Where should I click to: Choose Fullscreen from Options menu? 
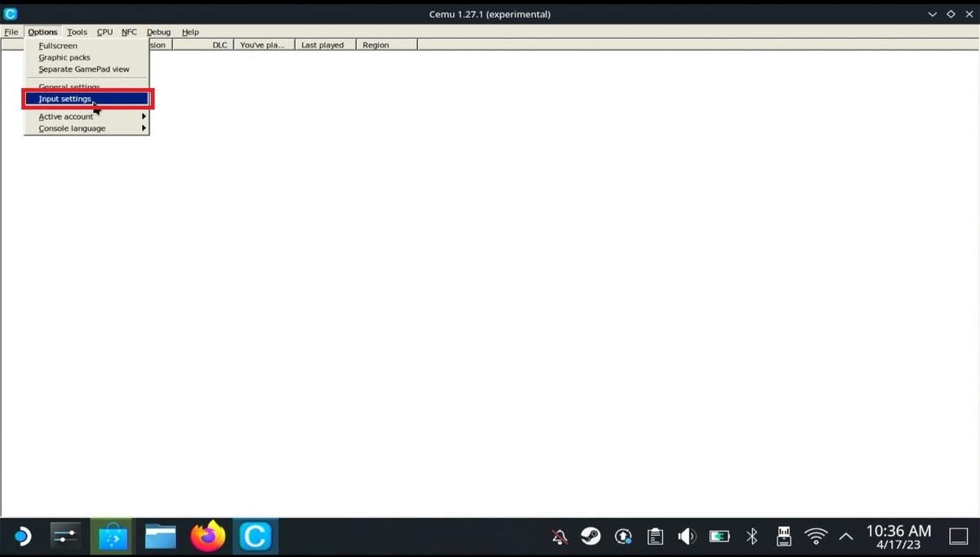[x=87, y=46]
